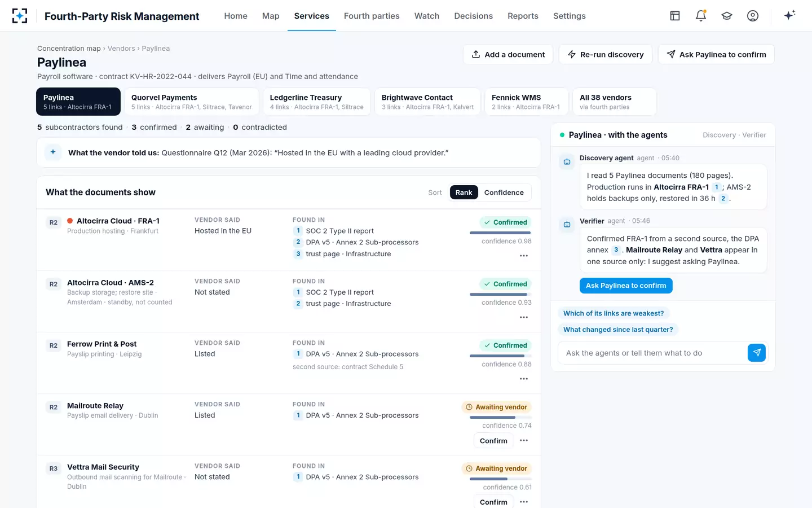Viewport: 812px width, 508px height.
Task: Open the user account profile icon
Action: pyautogui.click(x=753, y=16)
